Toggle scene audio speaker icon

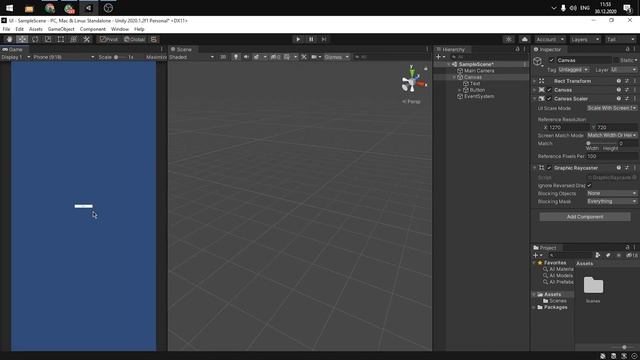[x=246, y=57]
